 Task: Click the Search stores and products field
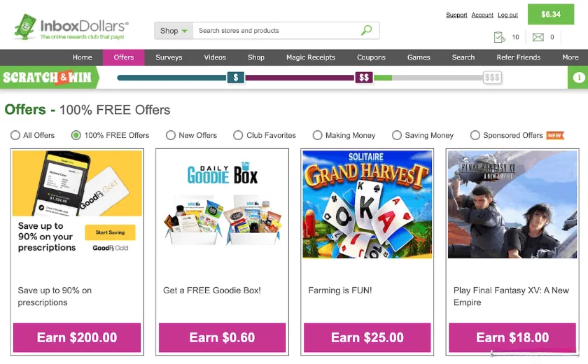(x=276, y=31)
